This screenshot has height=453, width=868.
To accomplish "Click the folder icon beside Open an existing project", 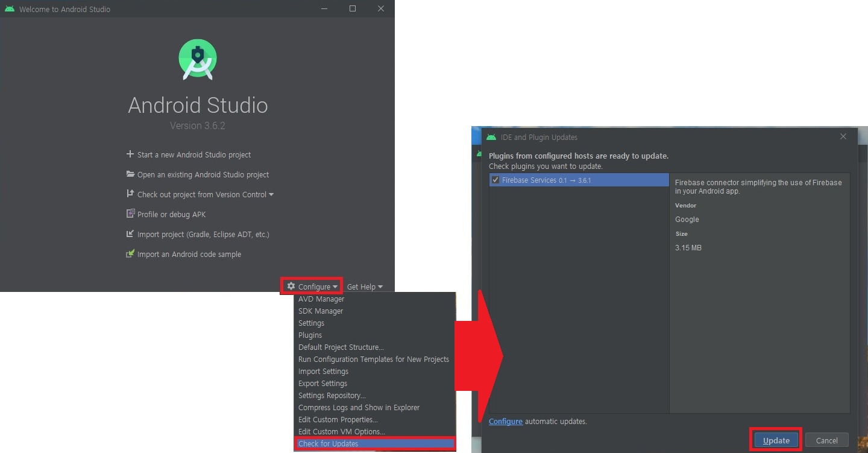I will pyautogui.click(x=130, y=174).
